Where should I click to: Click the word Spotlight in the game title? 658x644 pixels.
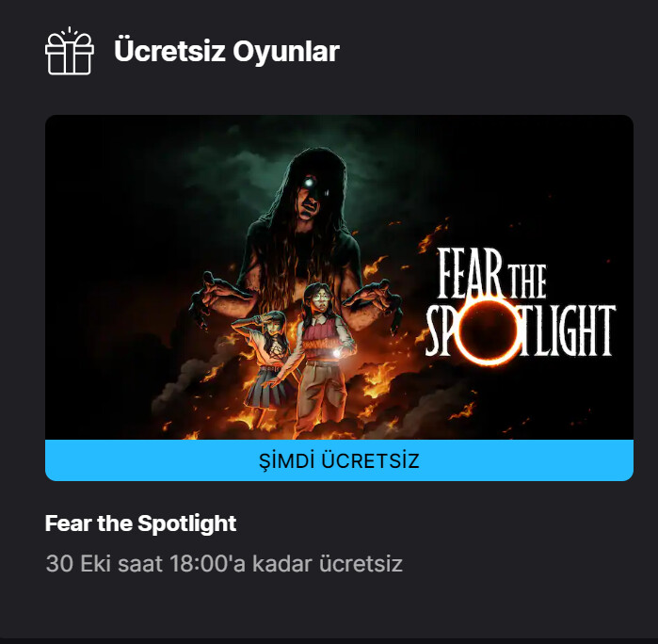(x=186, y=523)
